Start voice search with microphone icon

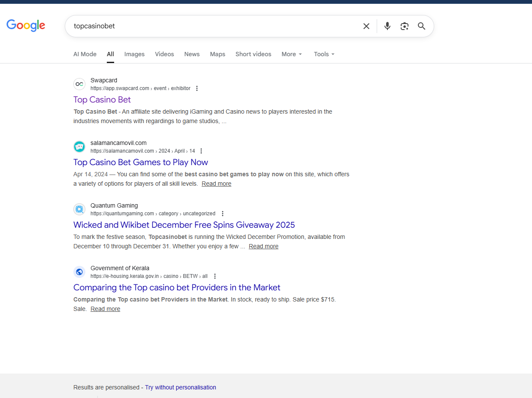tap(387, 26)
